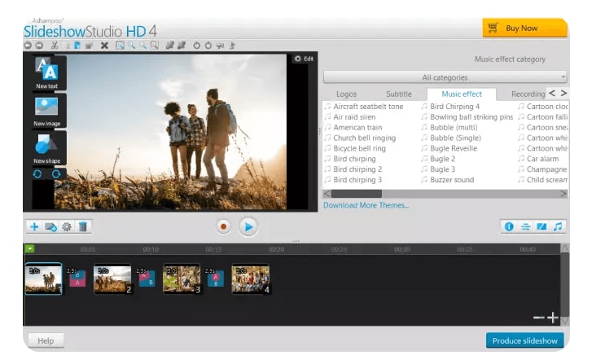Zoom in the timeline with plus
The width and height of the screenshot is (596, 364).
553,318
